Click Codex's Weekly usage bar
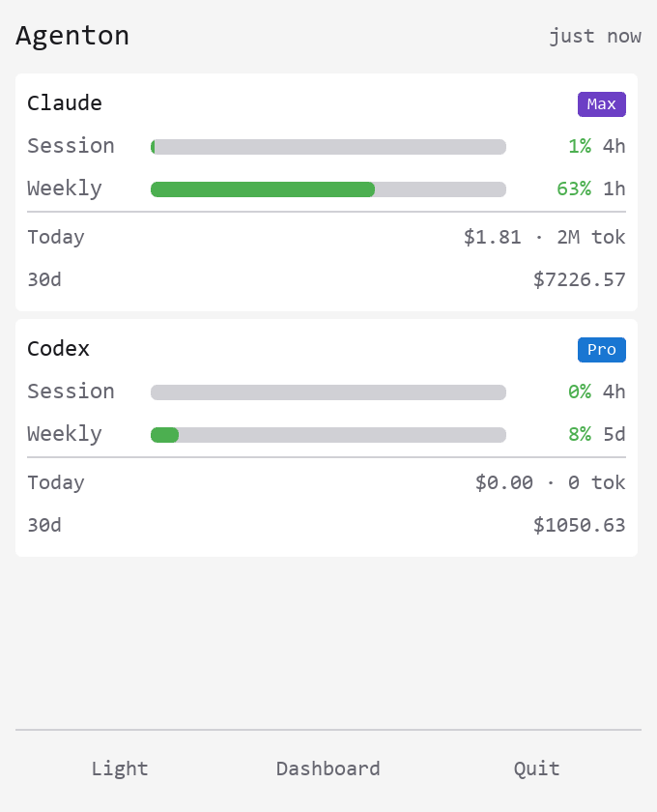Viewport: 657px width, 812px height. [x=328, y=435]
